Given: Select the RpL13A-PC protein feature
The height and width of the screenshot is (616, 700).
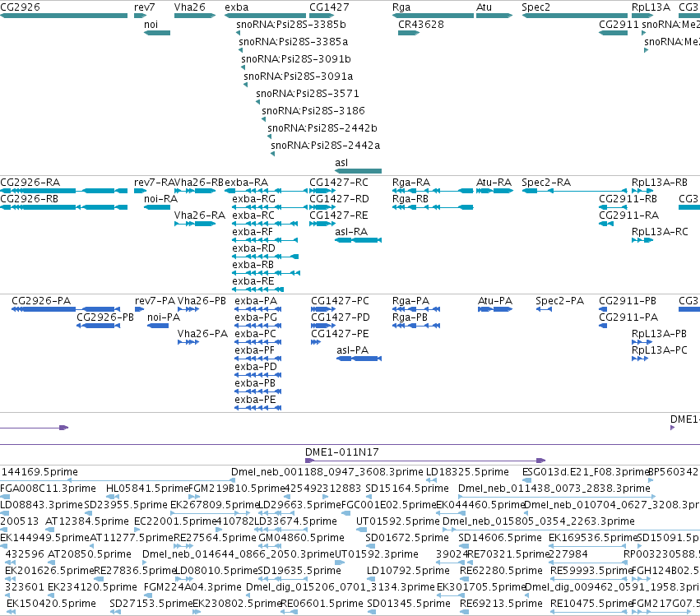Looking at the screenshot, I should pyautogui.click(x=640, y=359).
